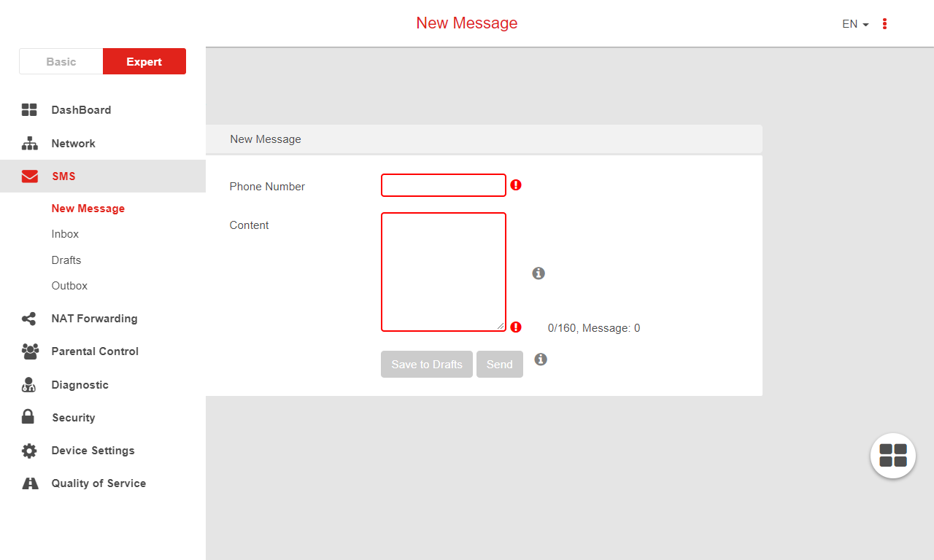The width and height of the screenshot is (934, 560).
Task: Open the three-dot menu at top right
Action: 884,23
